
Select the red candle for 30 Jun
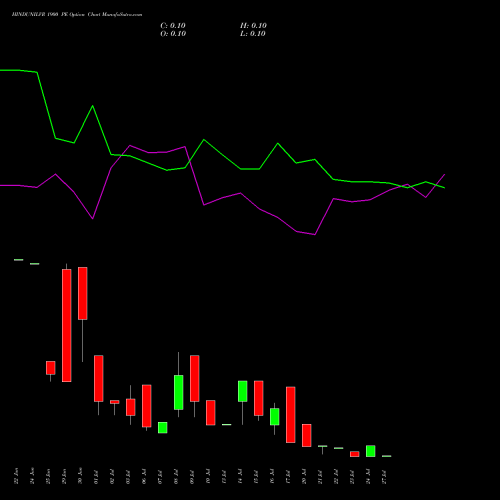point(83,293)
